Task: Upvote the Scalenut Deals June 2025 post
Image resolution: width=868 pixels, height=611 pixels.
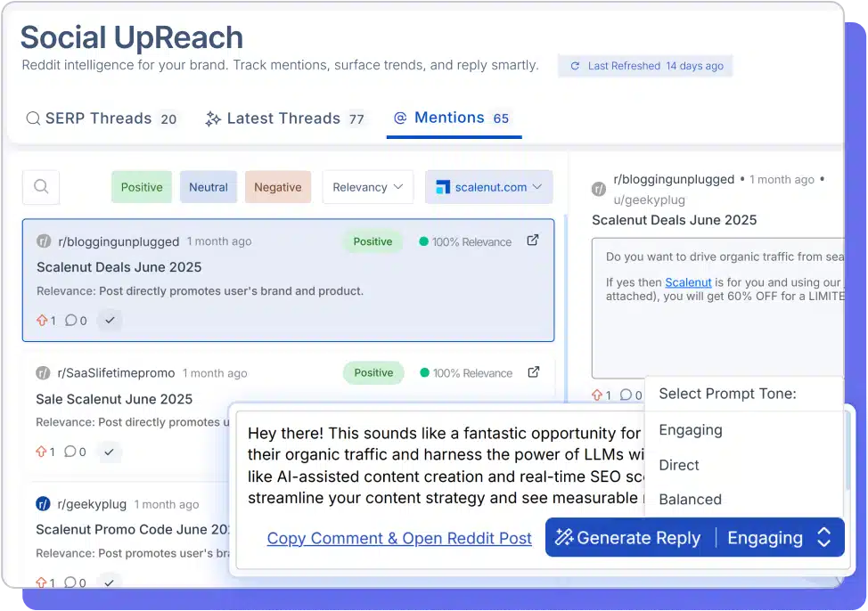Action: click(41, 321)
